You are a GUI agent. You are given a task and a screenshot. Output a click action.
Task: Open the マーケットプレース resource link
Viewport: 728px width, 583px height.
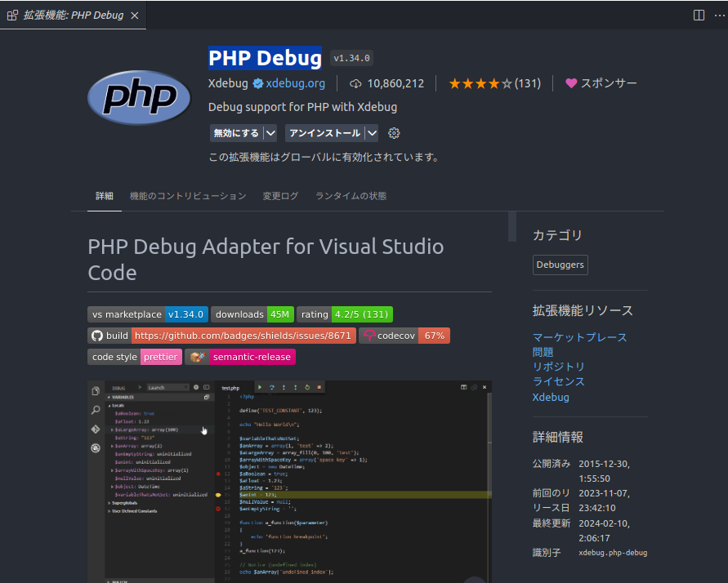tap(579, 337)
